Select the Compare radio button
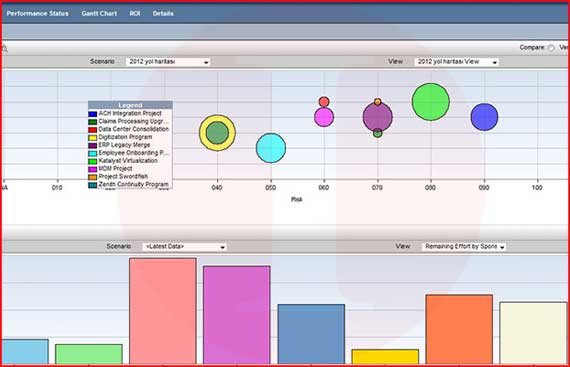 tap(551, 48)
